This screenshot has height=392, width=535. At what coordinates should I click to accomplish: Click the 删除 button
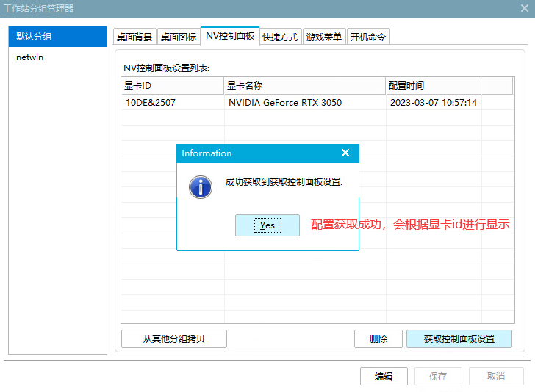[x=378, y=339]
